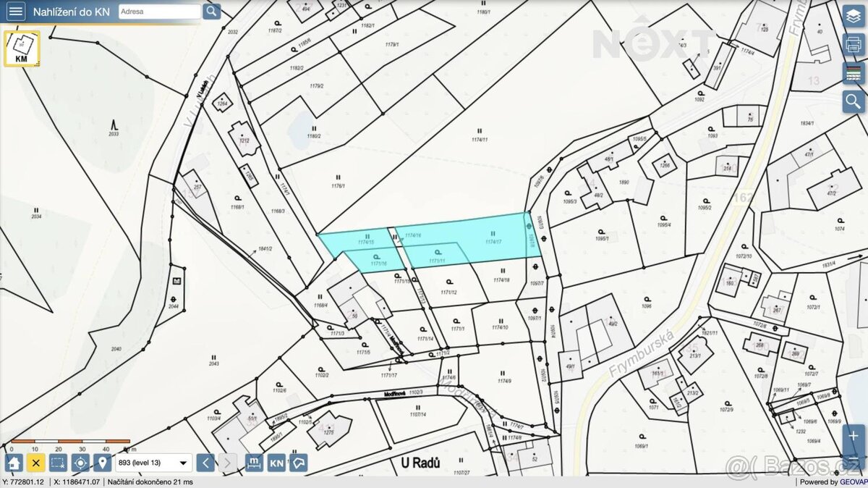Screen dimensions: 868x488
Task: Click the highlighted parcel 1174/17
Action: point(493,242)
